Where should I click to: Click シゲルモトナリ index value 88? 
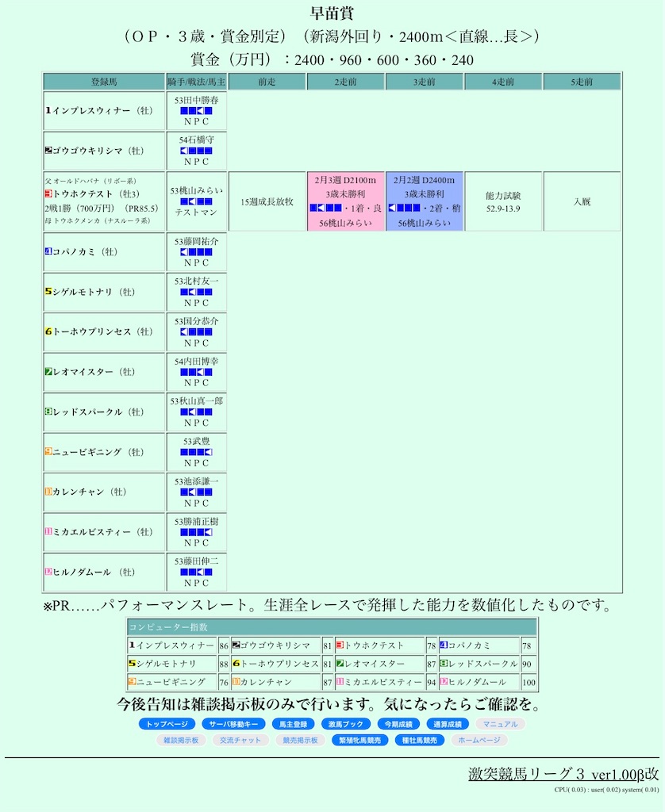(224, 664)
